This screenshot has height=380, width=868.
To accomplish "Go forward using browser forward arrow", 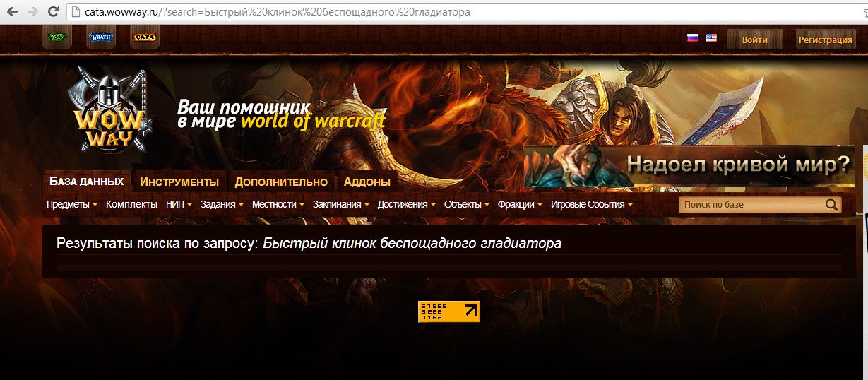I will pos(32,11).
